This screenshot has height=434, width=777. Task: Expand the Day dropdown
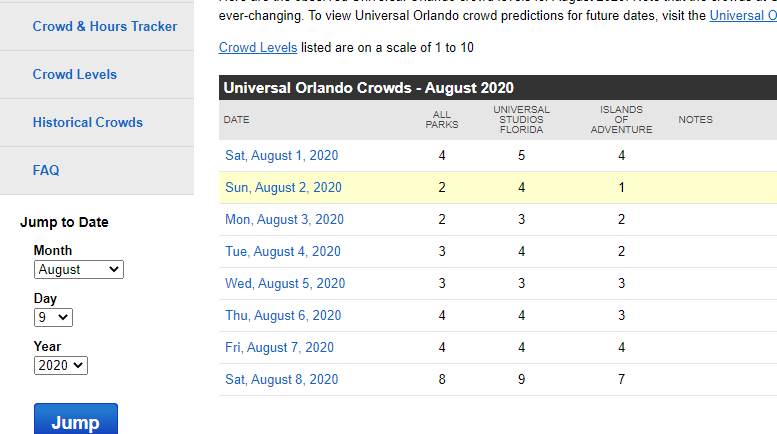pos(53,317)
